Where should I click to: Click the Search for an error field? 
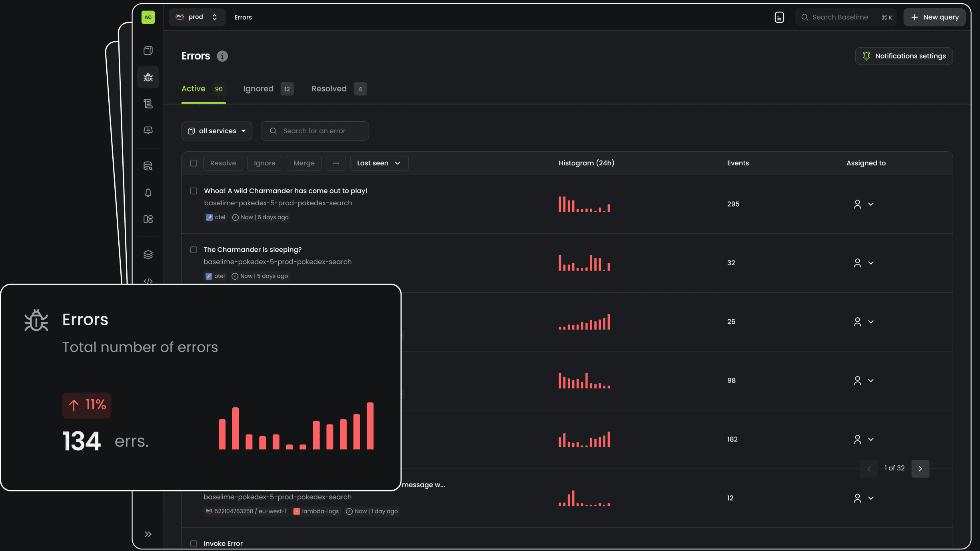coord(314,131)
